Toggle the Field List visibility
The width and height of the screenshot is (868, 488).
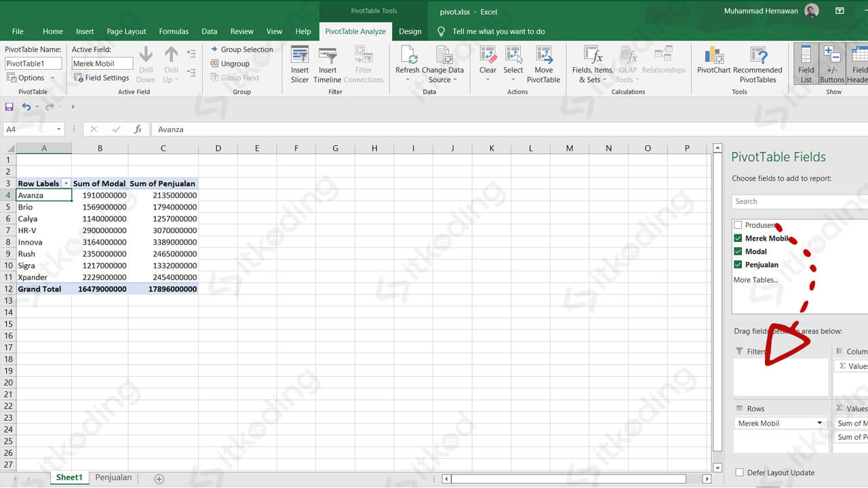pyautogui.click(x=806, y=63)
